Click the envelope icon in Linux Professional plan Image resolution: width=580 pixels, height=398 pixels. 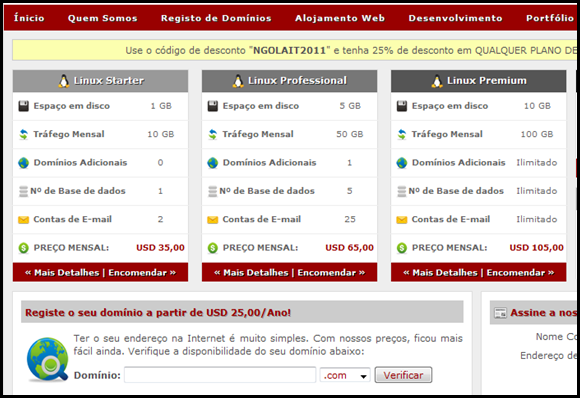(213, 220)
